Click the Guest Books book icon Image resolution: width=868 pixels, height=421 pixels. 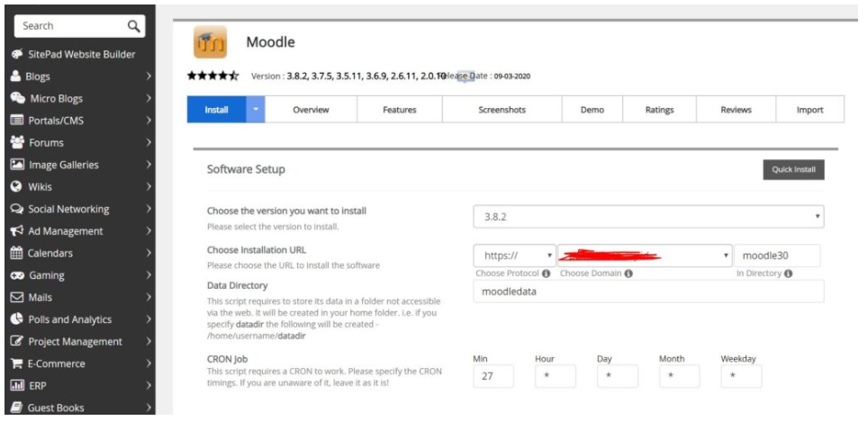point(16,408)
